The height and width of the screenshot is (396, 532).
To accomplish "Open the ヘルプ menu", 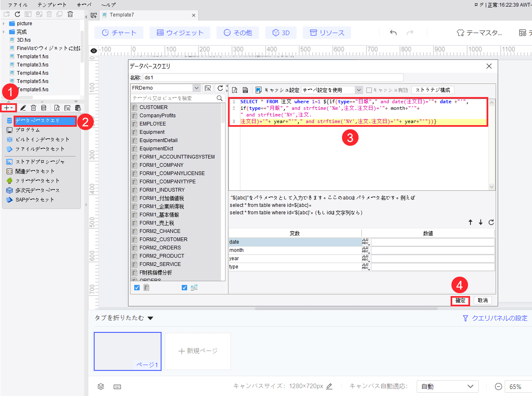I will point(108,5).
